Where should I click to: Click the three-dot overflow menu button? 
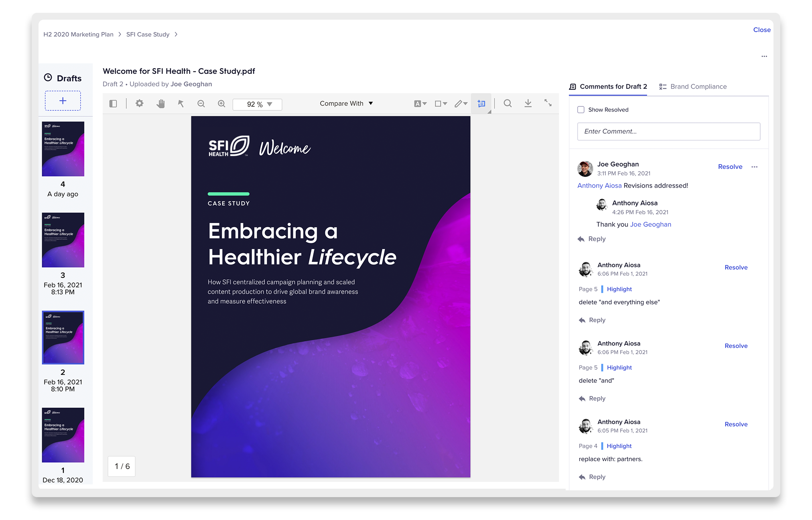click(x=764, y=56)
